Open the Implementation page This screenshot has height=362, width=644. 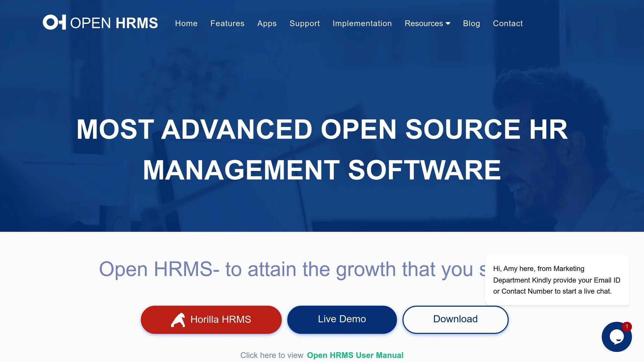coord(362,23)
